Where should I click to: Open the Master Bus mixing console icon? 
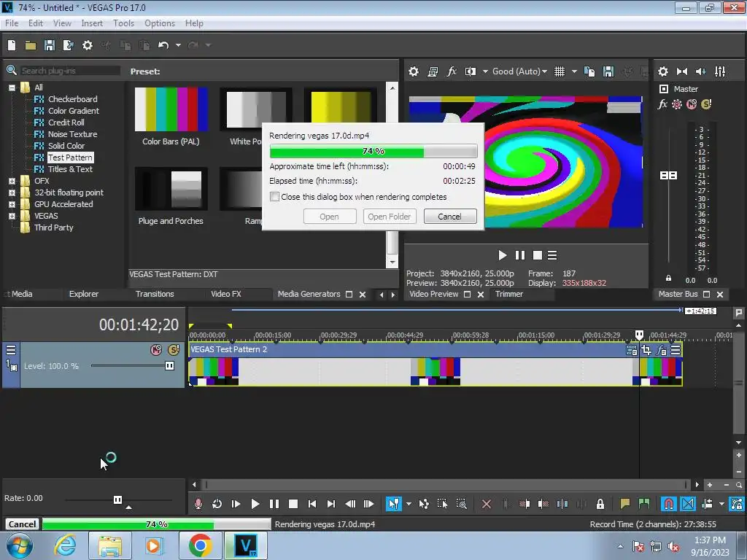[720, 71]
